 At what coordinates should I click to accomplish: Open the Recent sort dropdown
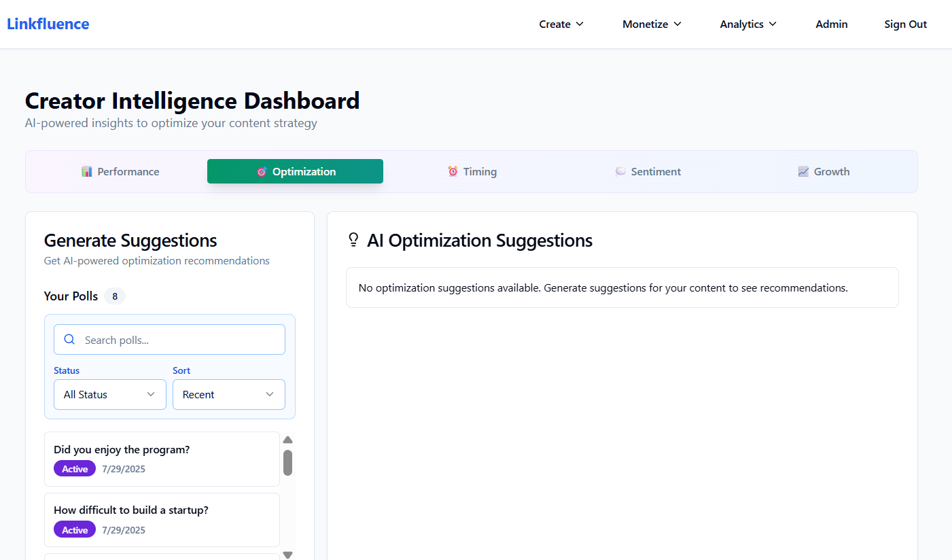click(x=229, y=395)
